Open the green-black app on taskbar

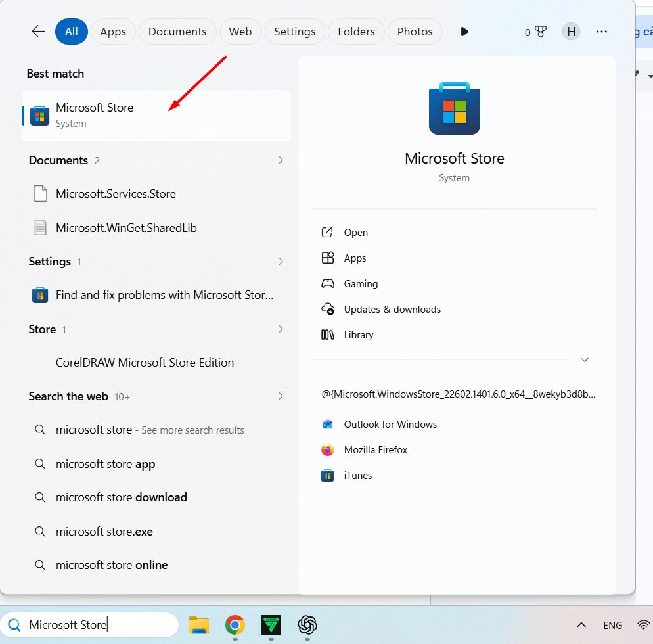click(271, 625)
